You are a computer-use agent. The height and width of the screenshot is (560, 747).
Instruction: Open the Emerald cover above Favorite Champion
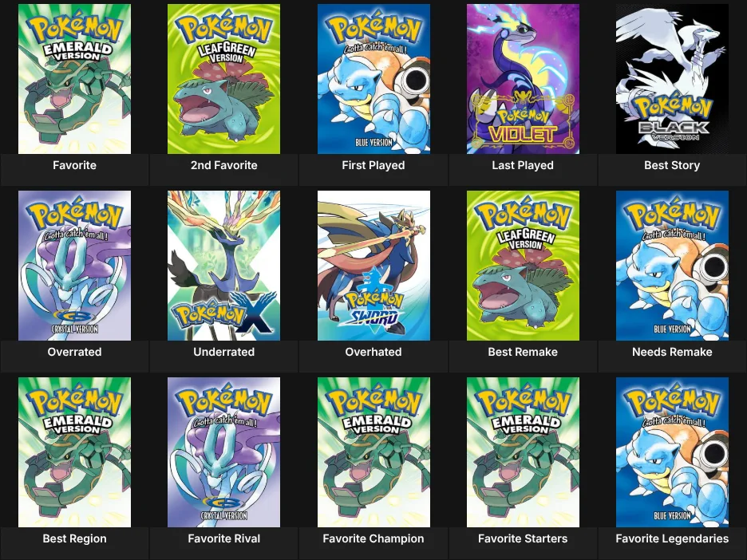click(x=373, y=452)
